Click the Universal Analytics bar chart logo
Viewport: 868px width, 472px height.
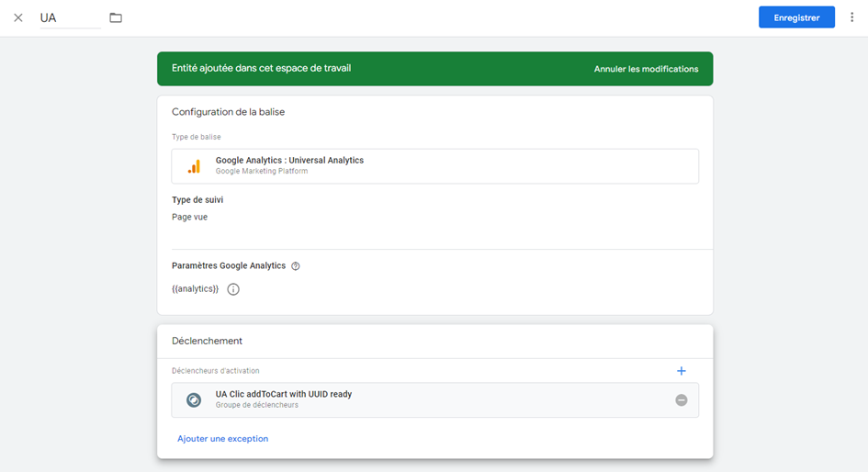(194, 166)
